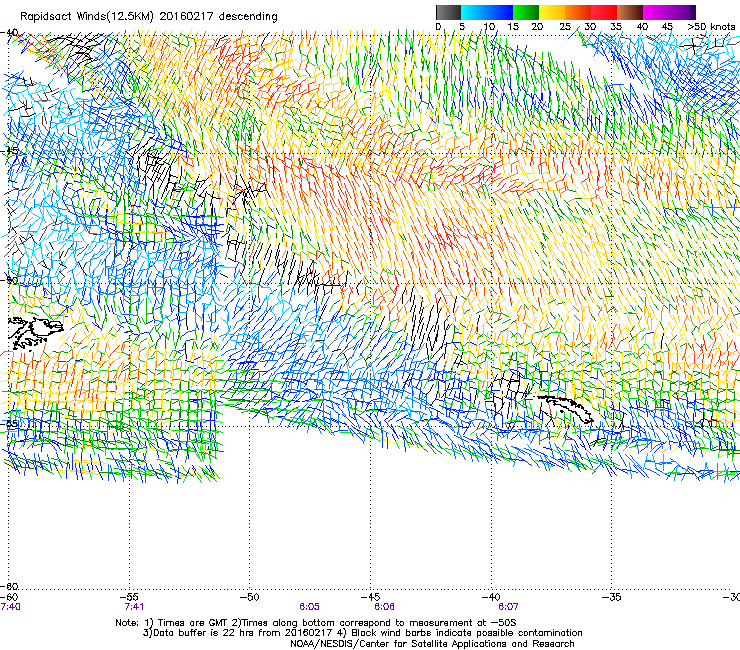Click the -45 longitude axis label
740x650 pixels.
(370, 597)
